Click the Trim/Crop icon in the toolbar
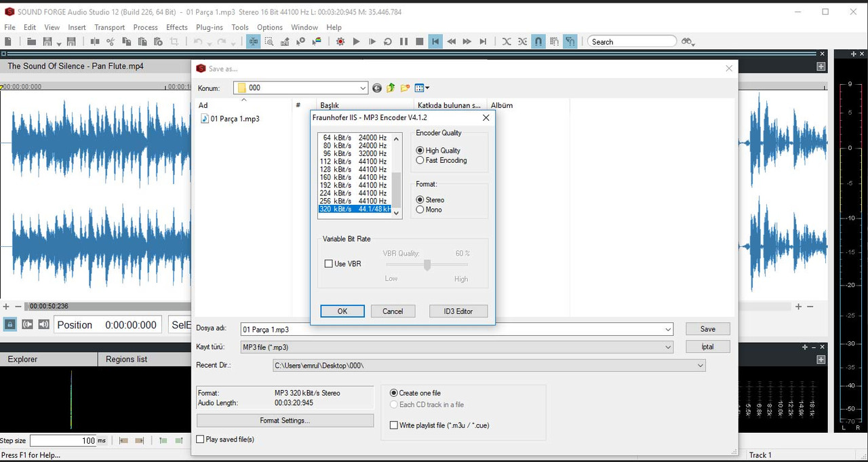868x462 pixels. click(x=174, y=41)
